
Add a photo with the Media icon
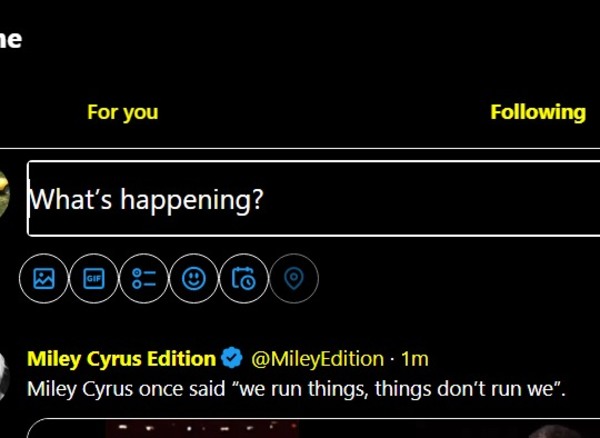click(43, 279)
